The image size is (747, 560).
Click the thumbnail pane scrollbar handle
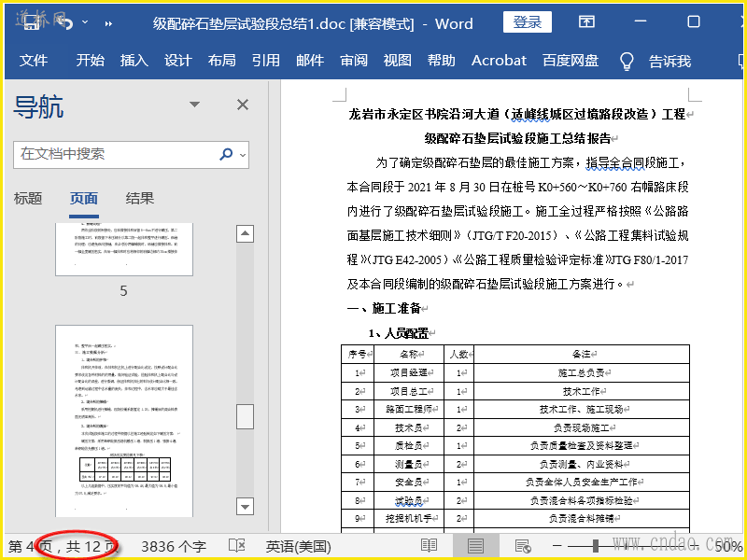245,416
